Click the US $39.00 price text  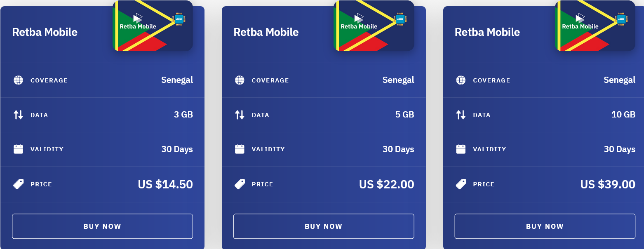point(607,184)
